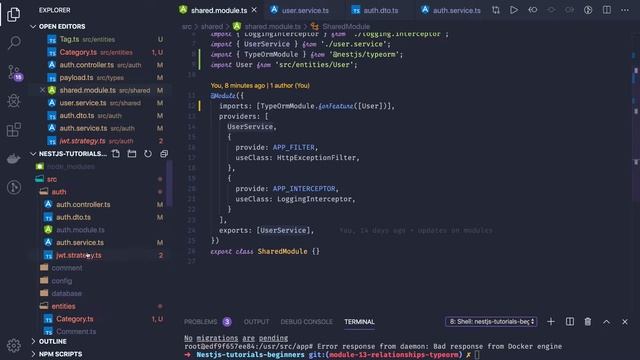The height and width of the screenshot is (360, 640).
Task: Open Tag.ts in Open Editors
Action: (x=69, y=39)
